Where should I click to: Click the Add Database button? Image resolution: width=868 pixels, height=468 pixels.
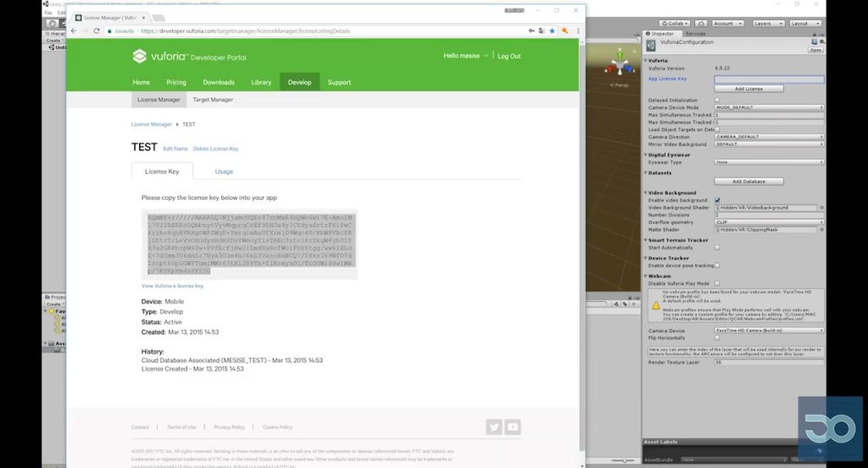pos(748,181)
